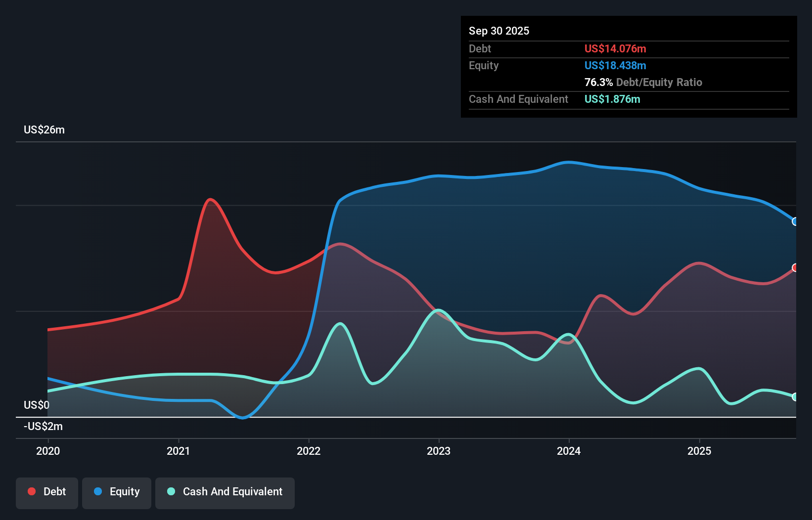Expand the Sep 30 2025 tooltip panel

tap(499, 31)
